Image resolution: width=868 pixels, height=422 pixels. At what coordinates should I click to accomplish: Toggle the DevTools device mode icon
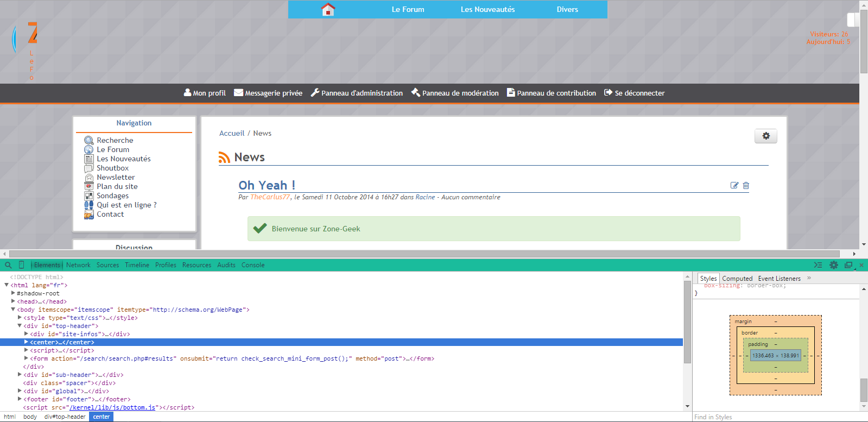[22, 265]
